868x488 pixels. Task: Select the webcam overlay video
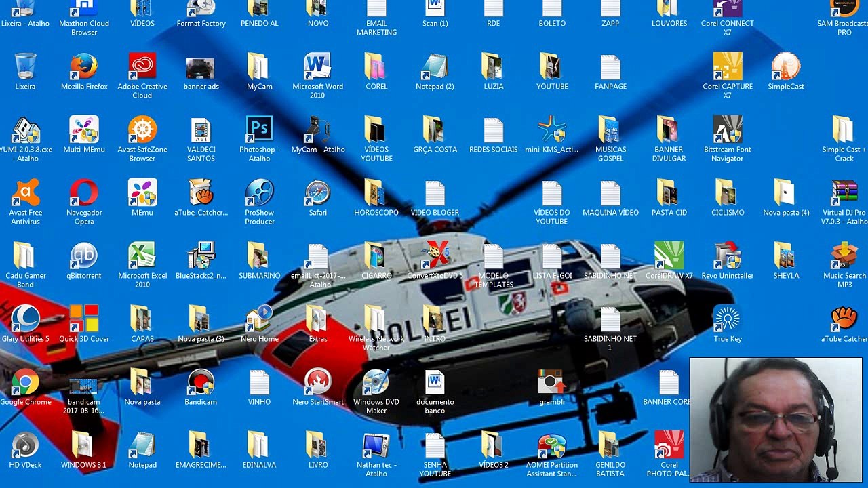pos(776,420)
